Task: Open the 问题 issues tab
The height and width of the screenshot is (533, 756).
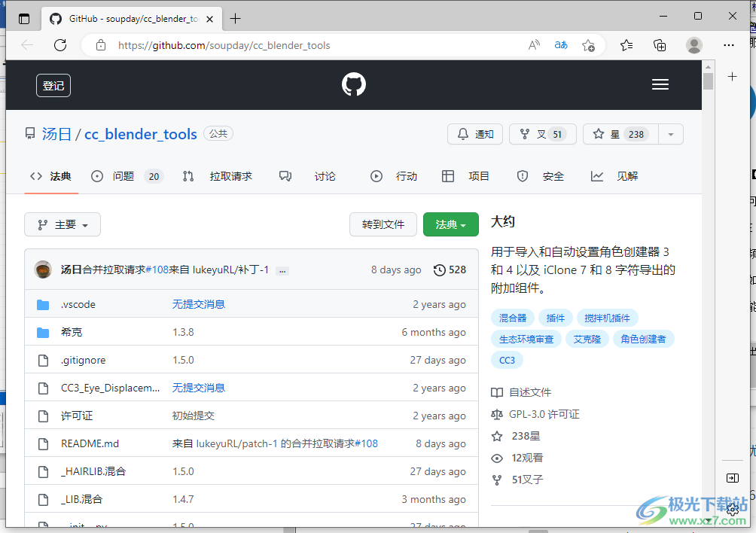Action: [127, 176]
